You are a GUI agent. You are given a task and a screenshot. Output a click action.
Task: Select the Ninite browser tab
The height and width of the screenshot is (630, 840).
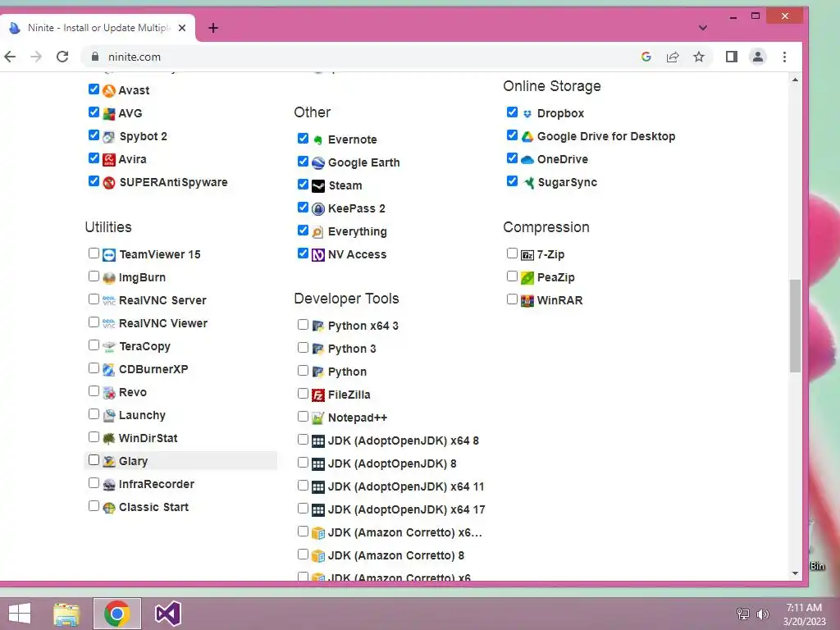click(x=98, y=28)
